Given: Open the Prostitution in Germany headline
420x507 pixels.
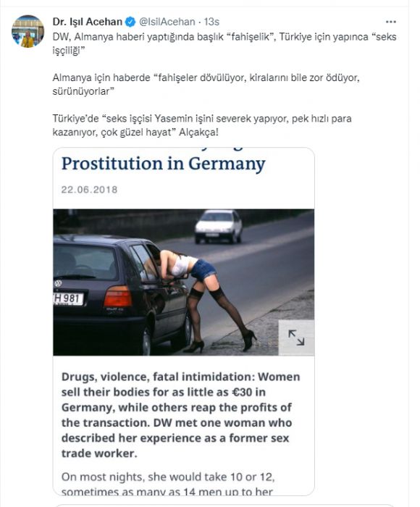Looking at the screenshot, I should 163,163.
